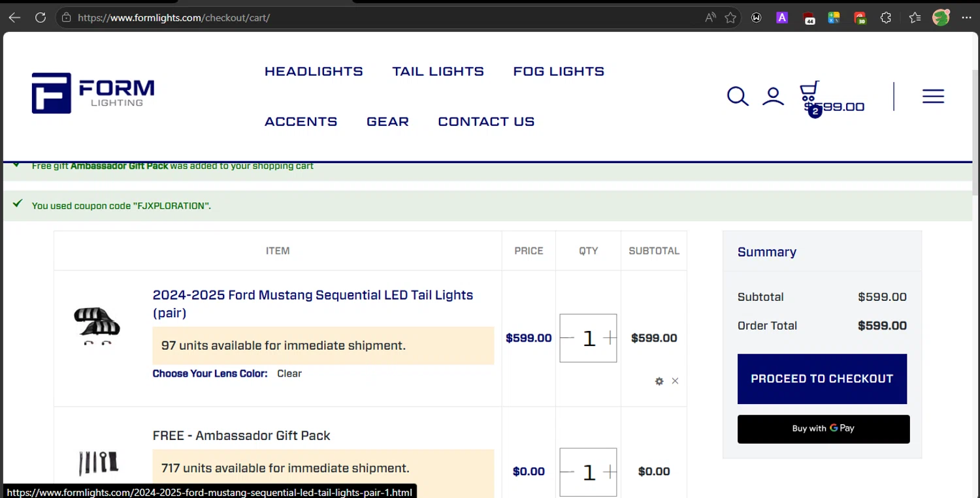Click the Summary heading
The width and height of the screenshot is (980, 498).
click(x=767, y=252)
